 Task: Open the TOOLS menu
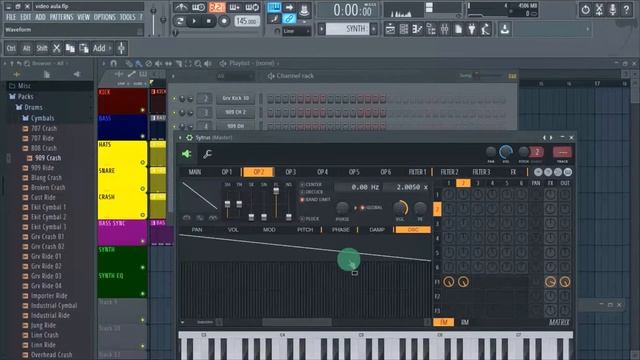point(127,17)
